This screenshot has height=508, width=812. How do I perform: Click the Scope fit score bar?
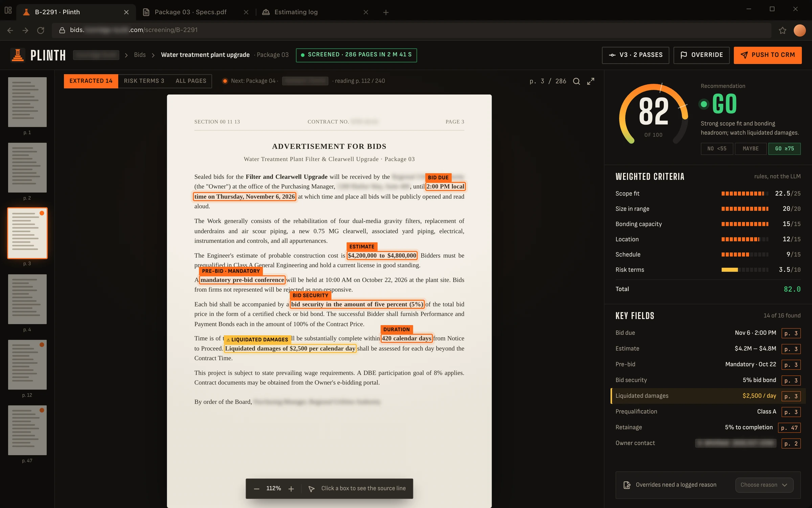[745, 193]
